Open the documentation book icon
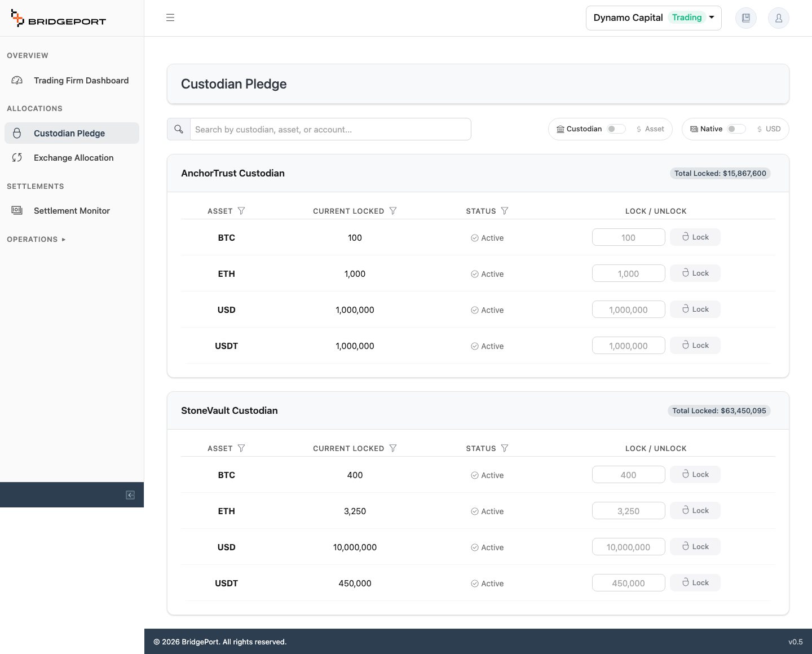The height and width of the screenshot is (654, 812). 746,18
